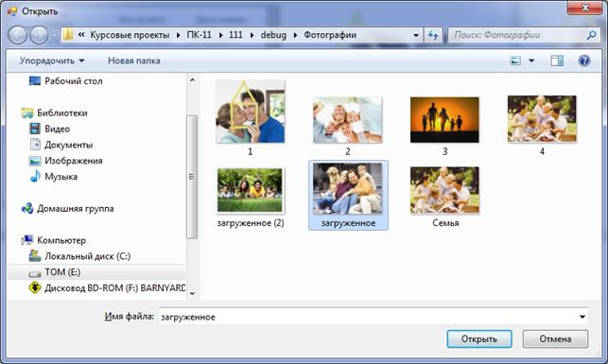The image size is (608, 364).
Task: Show hidden path via double chevron
Action: click(x=81, y=34)
